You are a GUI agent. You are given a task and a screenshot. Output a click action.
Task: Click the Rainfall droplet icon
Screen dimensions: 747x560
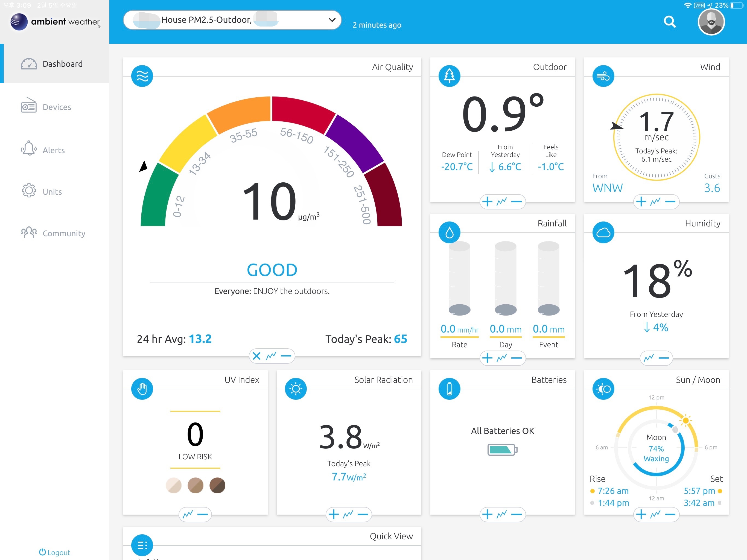click(449, 232)
